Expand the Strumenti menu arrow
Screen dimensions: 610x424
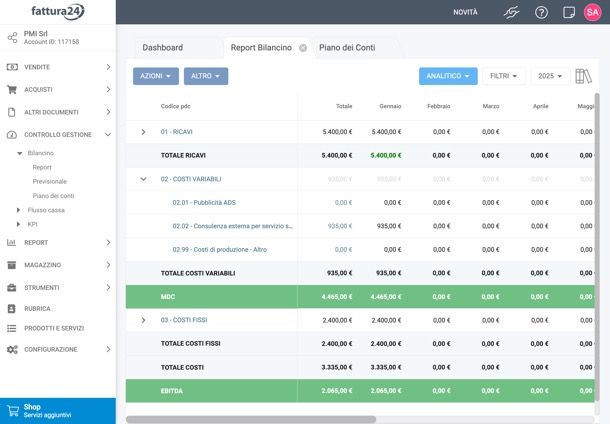tap(108, 287)
